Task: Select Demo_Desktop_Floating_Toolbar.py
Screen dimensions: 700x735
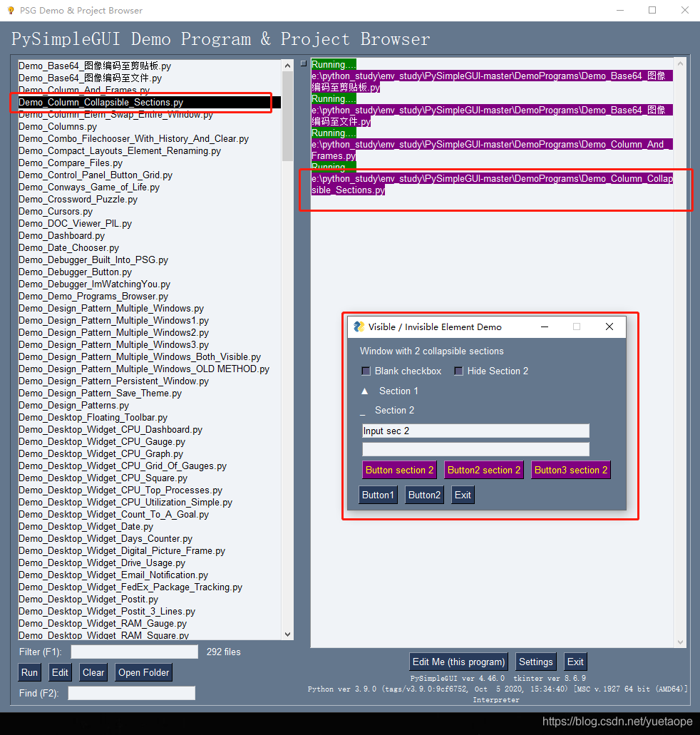Action: [x=150, y=418]
